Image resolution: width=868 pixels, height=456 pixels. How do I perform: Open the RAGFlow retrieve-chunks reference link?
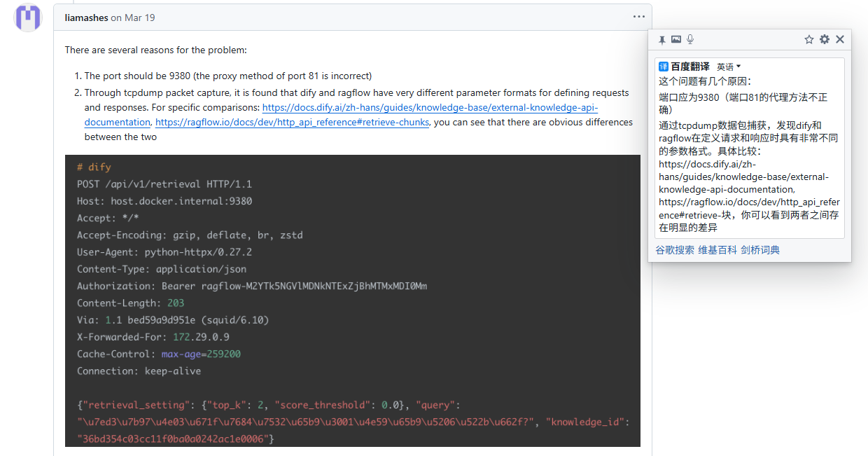[x=291, y=122]
